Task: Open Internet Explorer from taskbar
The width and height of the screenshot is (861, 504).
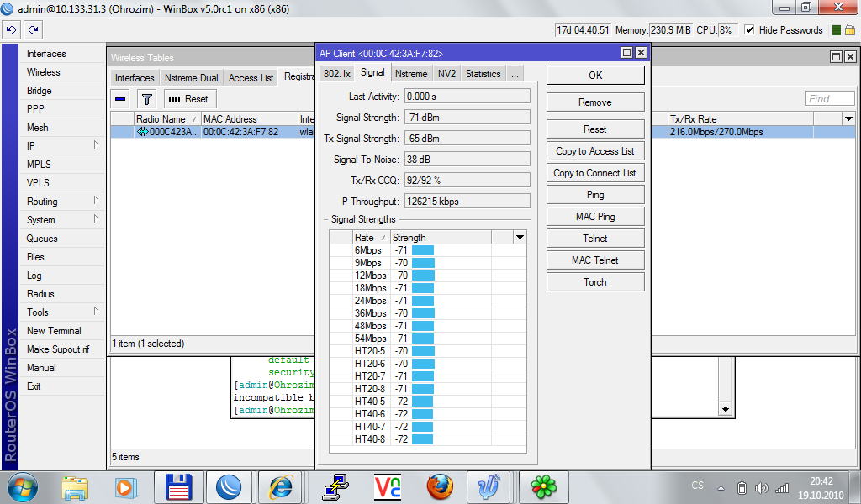Action: (281, 487)
